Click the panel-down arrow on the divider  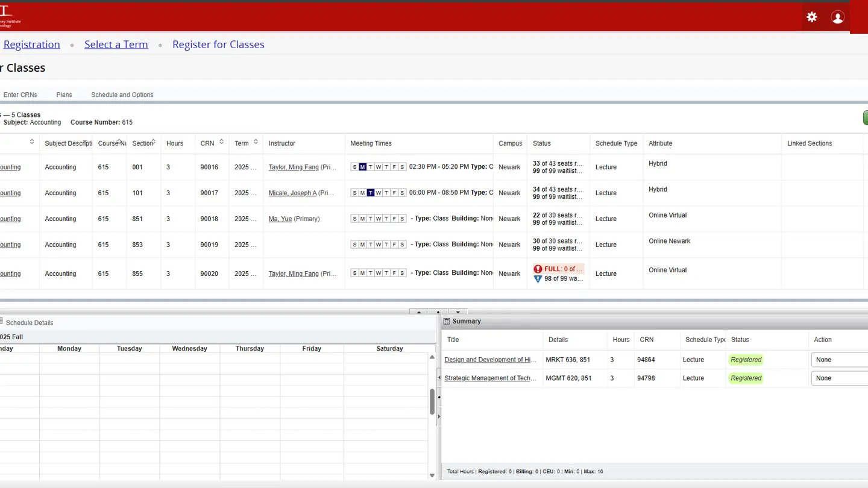click(x=458, y=312)
